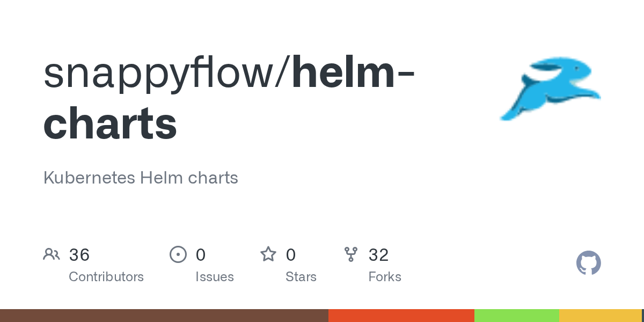Click the orange-red language bar segment
Image resolution: width=644 pixels, height=322 pixels.
(x=401, y=316)
